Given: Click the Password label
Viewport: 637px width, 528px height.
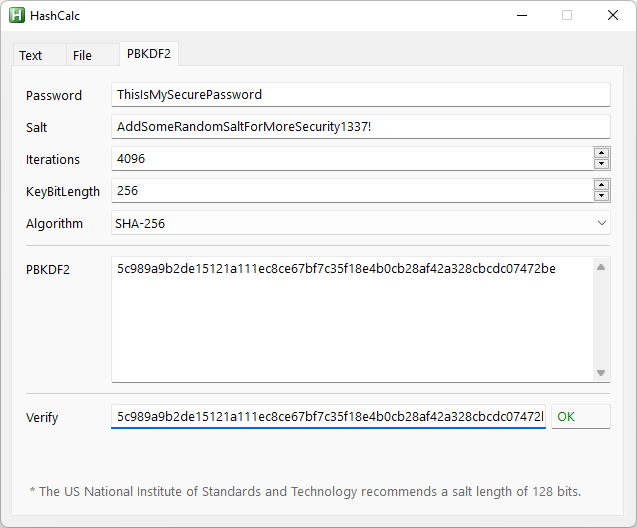Looking at the screenshot, I should [x=54, y=96].
